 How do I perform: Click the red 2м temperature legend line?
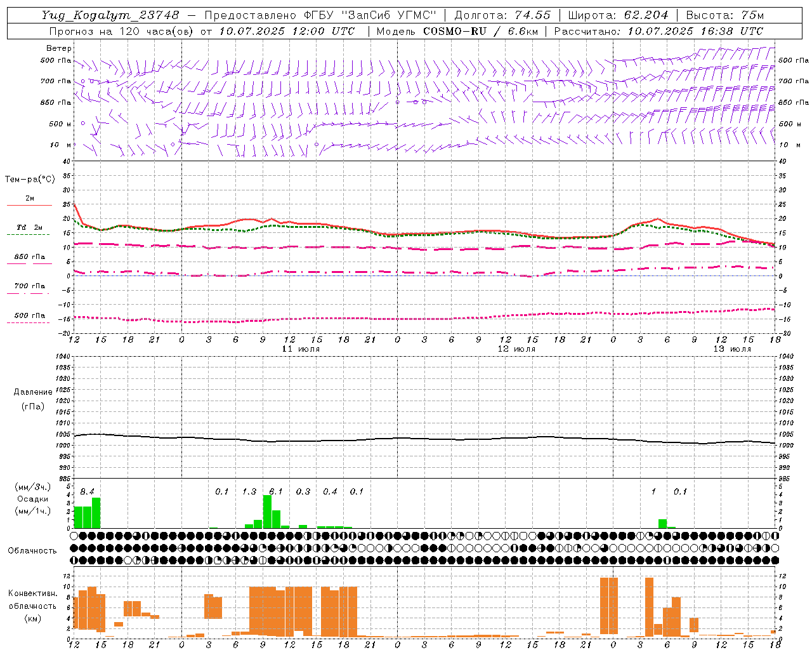pyautogui.click(x=29, y=205)
